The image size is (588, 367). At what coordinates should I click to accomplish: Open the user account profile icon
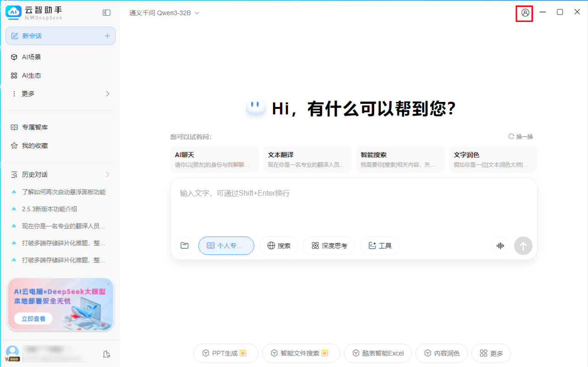[x=525, y=13]
